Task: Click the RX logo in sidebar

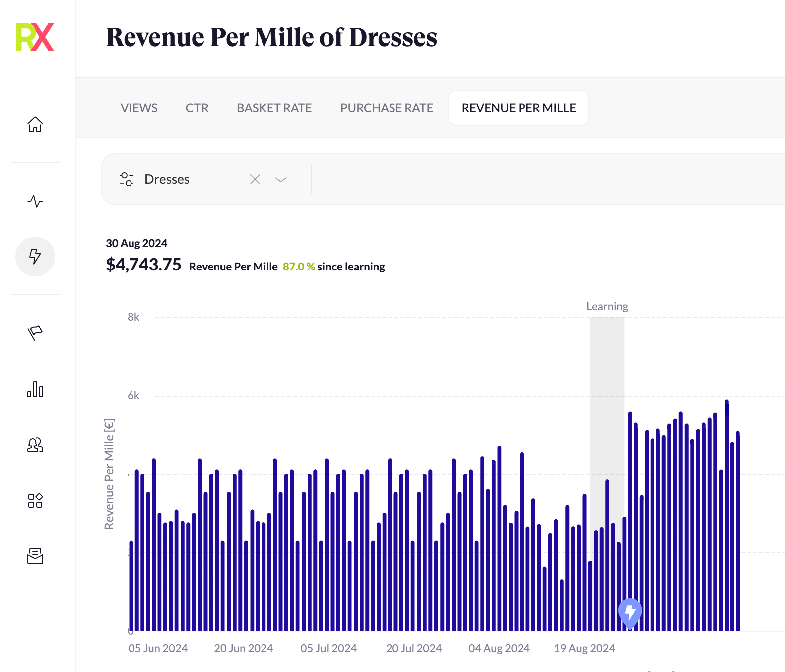Action: pos(35,37)
